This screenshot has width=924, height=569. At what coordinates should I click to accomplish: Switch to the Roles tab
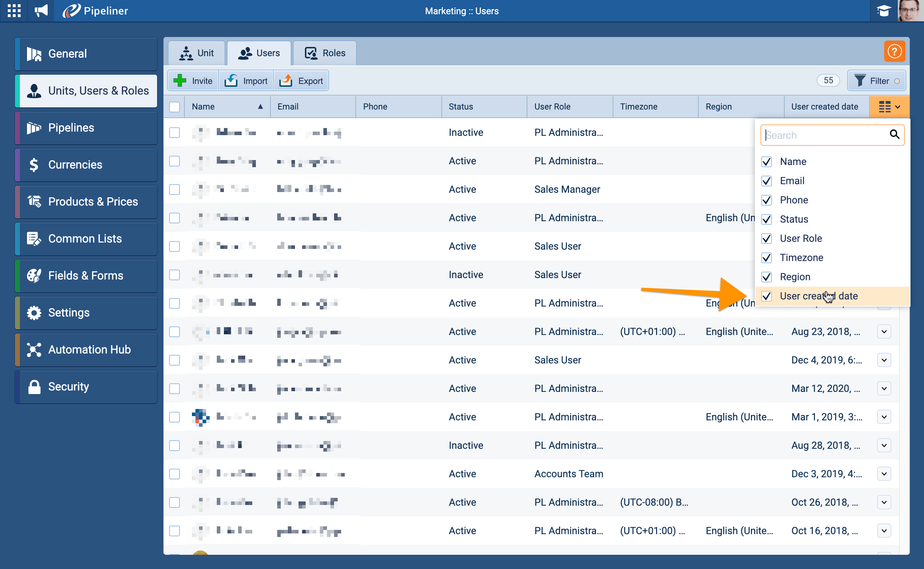pyautogui.click(x=325, y=53)
